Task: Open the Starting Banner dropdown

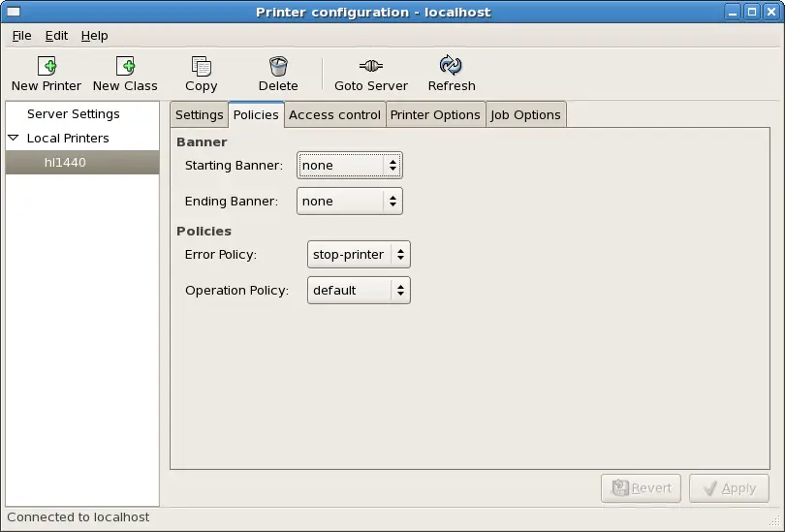Action: [x=349, y=166]
